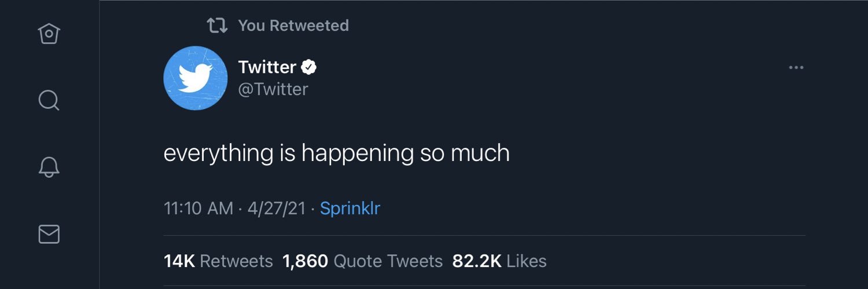The image size is (868, 289).
Task: Click the 11:10 AM timestamp
Action: point(198,208)
